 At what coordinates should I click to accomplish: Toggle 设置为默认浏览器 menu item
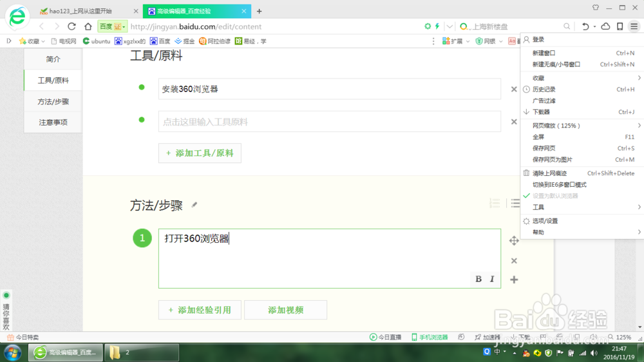(x=582, y=196)
